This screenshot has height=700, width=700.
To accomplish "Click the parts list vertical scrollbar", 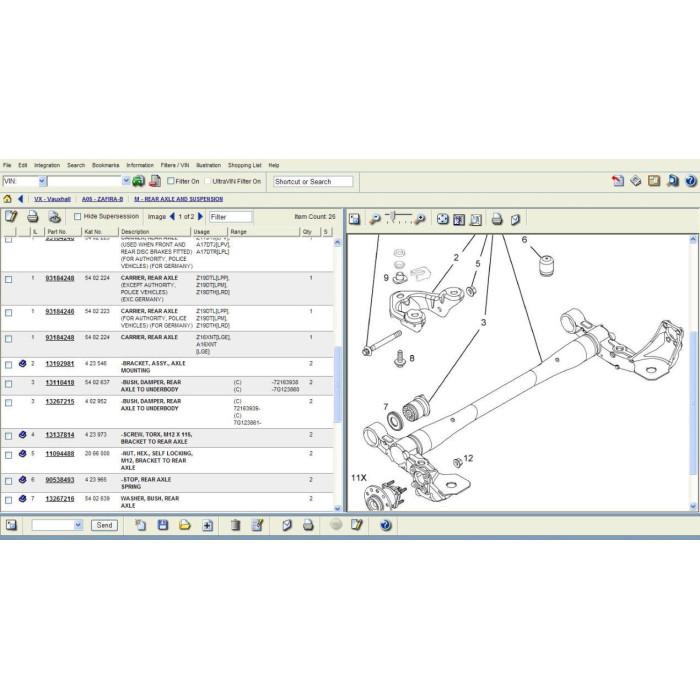I will 338,384.
